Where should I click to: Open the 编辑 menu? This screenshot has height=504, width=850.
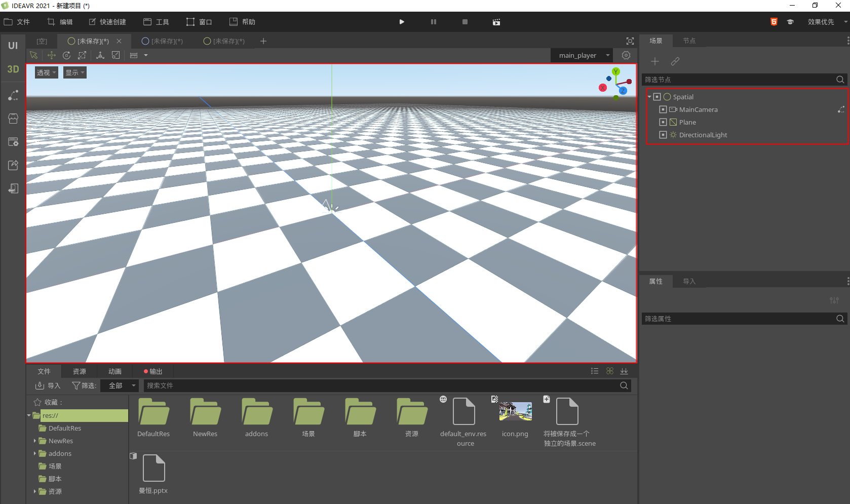tap(60, 22)
